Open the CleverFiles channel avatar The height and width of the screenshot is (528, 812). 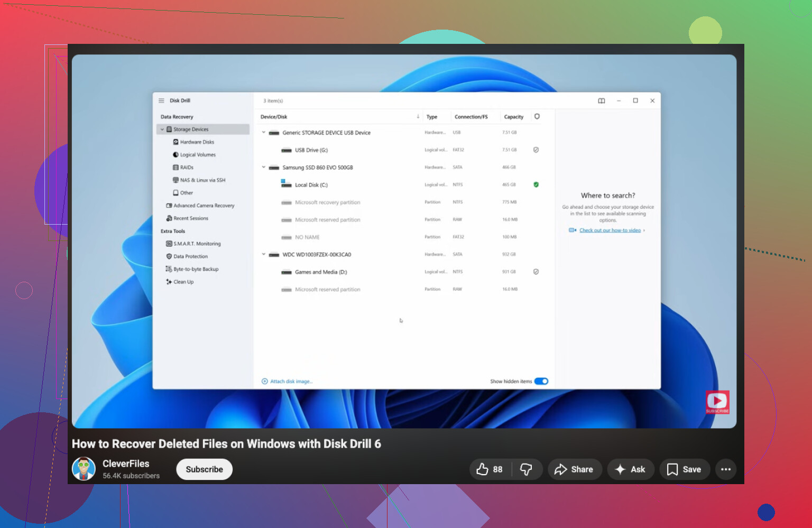coord(84,469)
